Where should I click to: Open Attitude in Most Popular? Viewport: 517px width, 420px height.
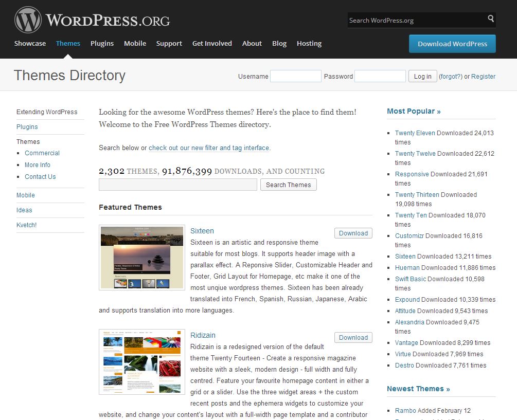point(405,311)
